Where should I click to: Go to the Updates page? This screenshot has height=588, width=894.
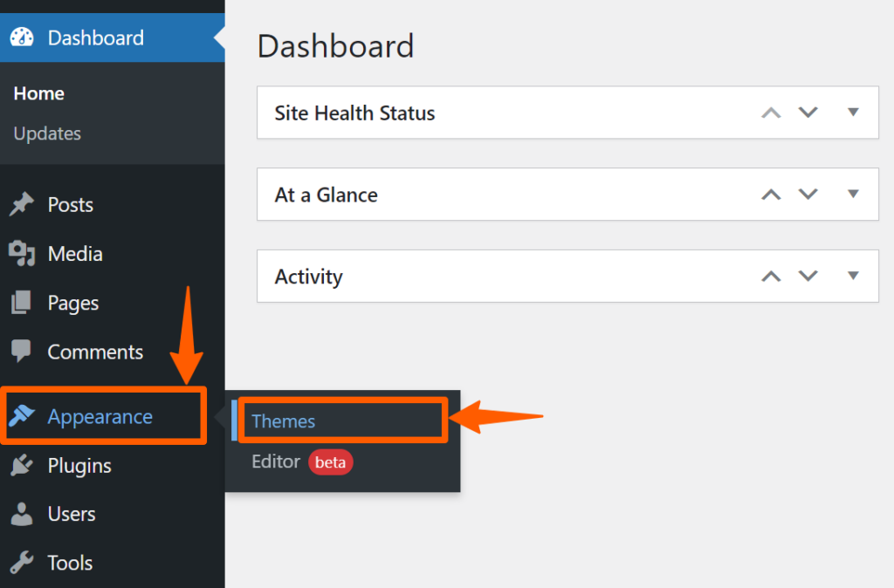47,133
